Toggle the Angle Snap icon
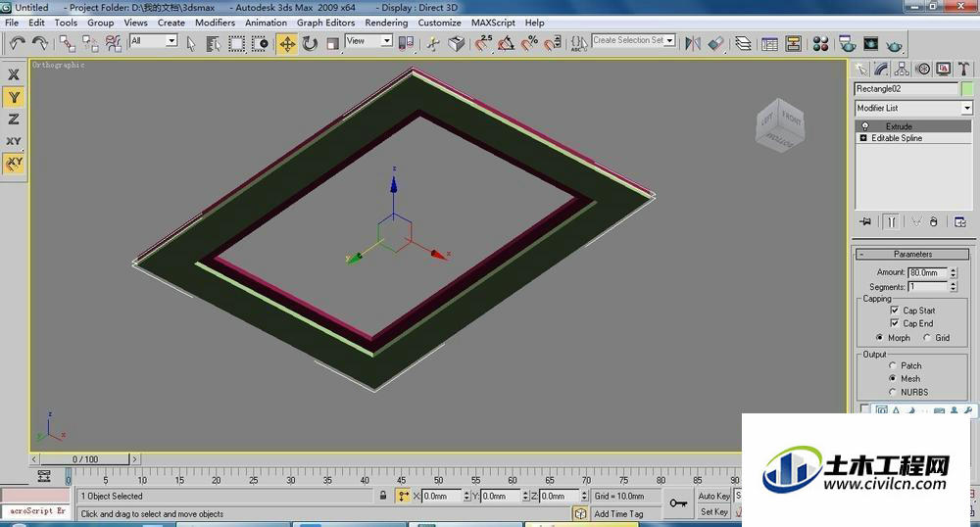Image resolution: width=980 pixels, height=527 pixels. 507,43
